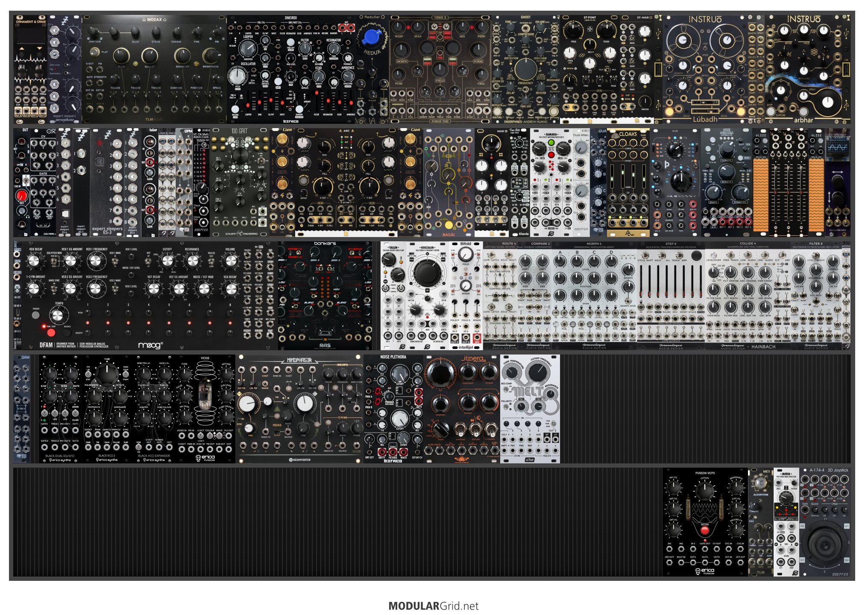The width and height of the screenshot is (868, 615).
Task: Click the 'MODAX' module title
Action: [154, 20]
